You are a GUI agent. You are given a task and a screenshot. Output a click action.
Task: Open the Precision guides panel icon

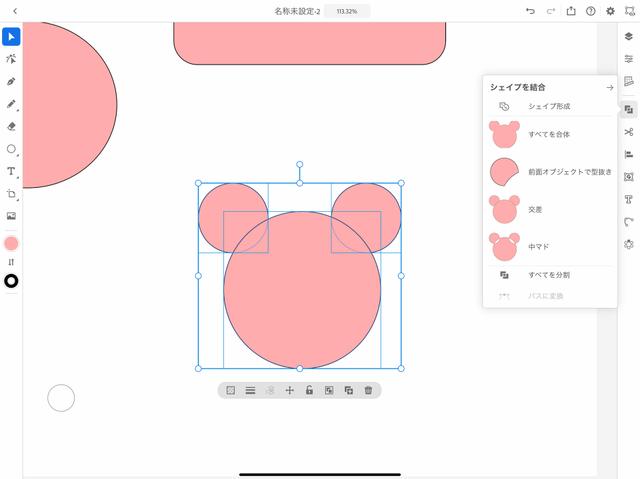point(629,81)
